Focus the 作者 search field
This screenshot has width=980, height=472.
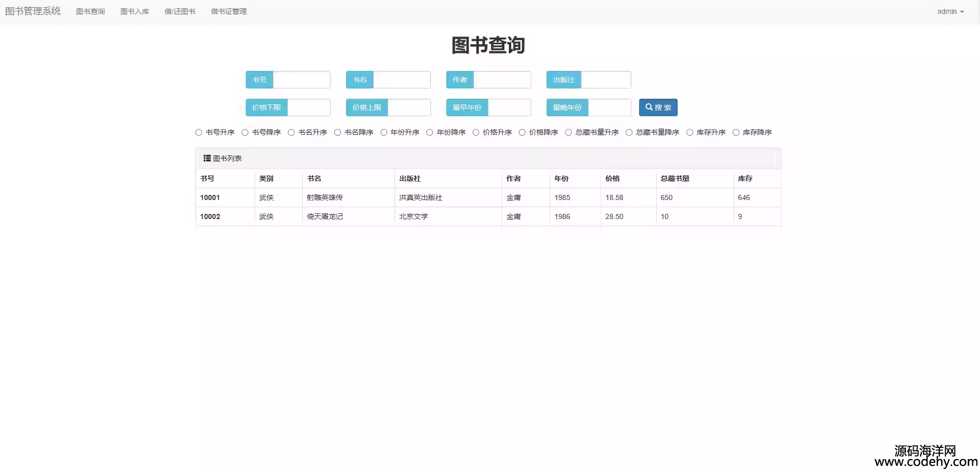502,80
